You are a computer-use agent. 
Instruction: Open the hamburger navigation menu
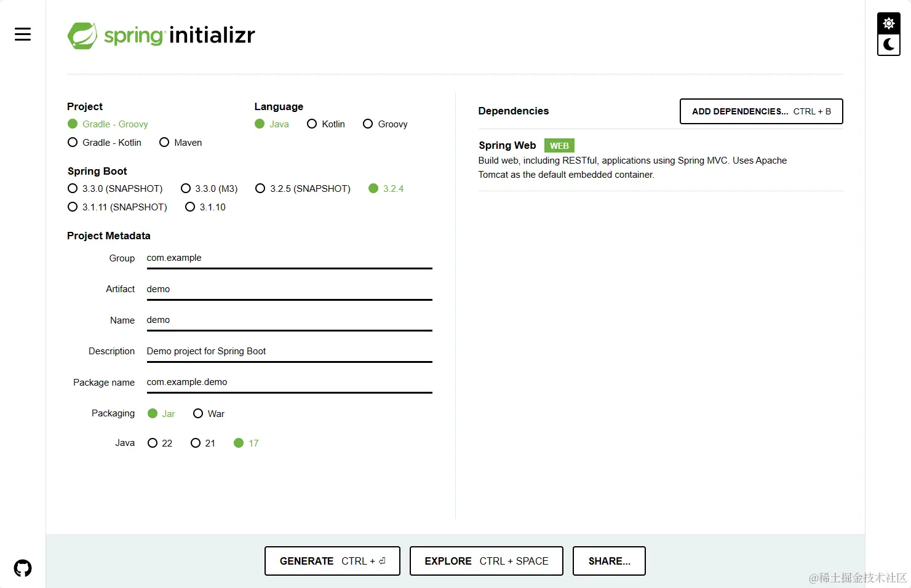point(23,34)
